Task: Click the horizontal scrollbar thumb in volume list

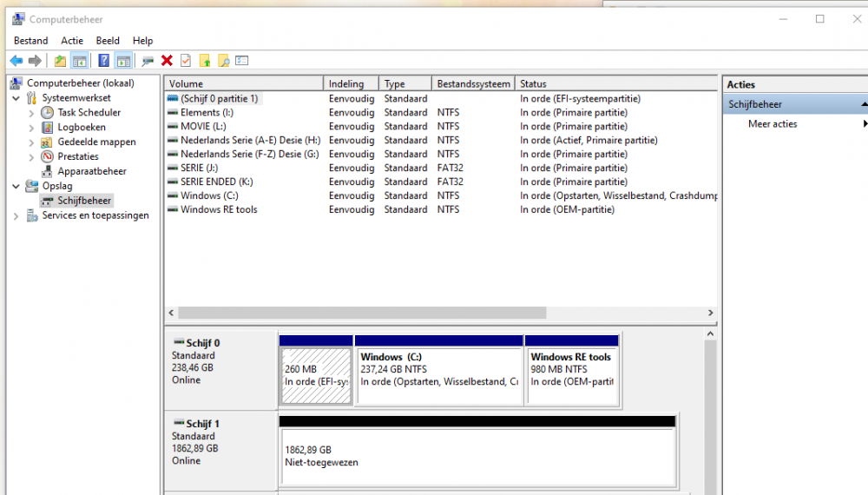Action: (362, 313)
